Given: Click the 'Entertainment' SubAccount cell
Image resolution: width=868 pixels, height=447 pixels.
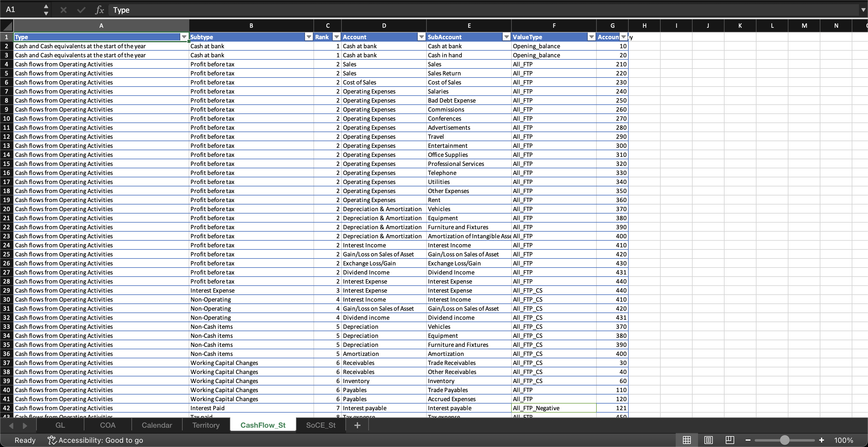Looking at the screenshot, I should [x=469, y=146].
